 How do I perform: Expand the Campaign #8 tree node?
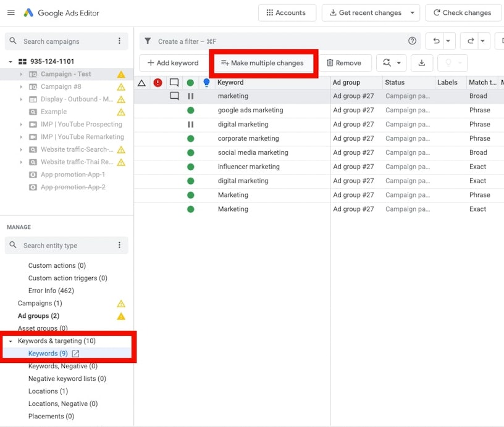tap(21, 87)
